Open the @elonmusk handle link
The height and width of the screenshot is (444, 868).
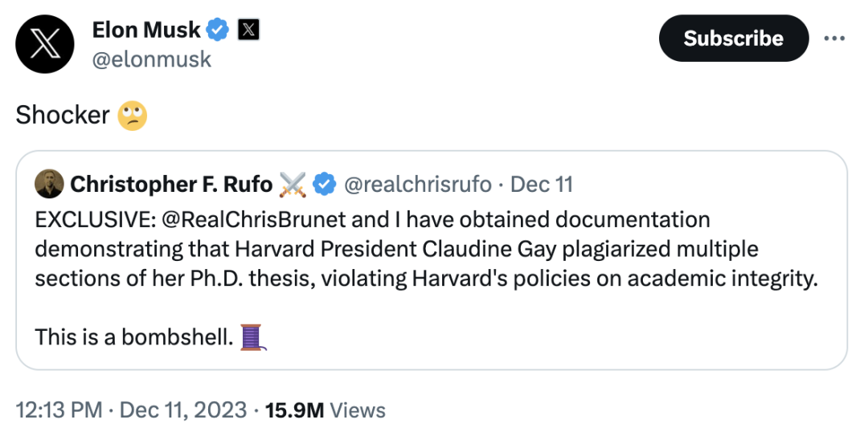(152, 59)
